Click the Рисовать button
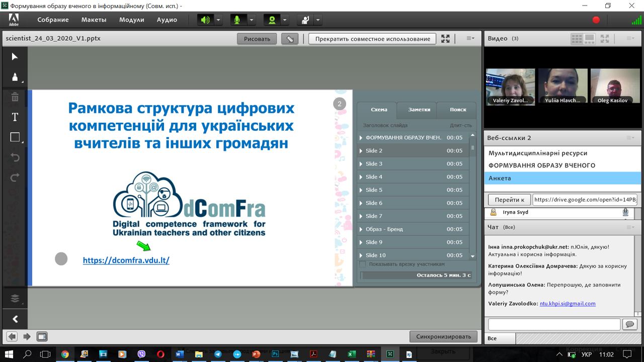The width and height of the screenshot is (644, 362). click(257, 39)
